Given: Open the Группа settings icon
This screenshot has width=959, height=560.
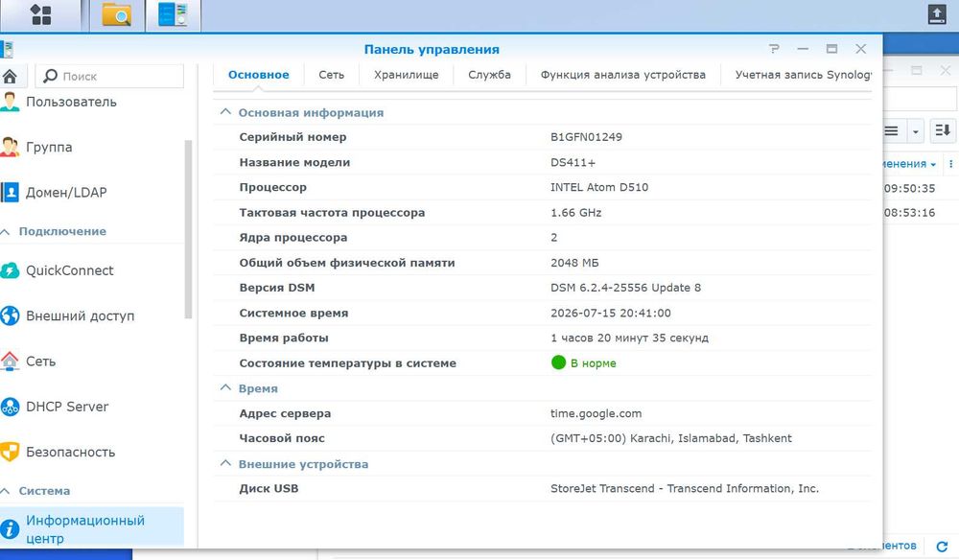Looking at the screenshot, I should click(x=10, y=147).
